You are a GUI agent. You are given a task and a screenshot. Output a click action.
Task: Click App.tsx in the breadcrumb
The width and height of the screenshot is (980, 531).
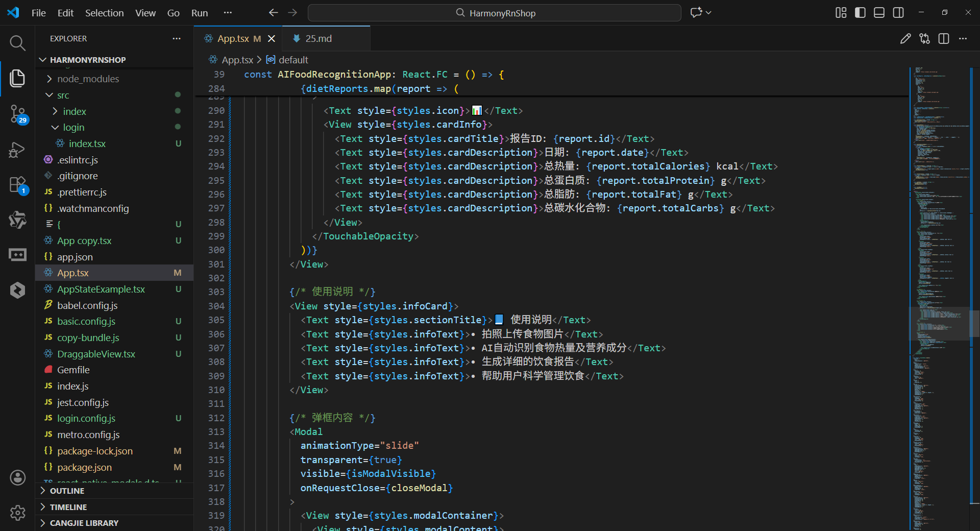(x=237, y=60)
